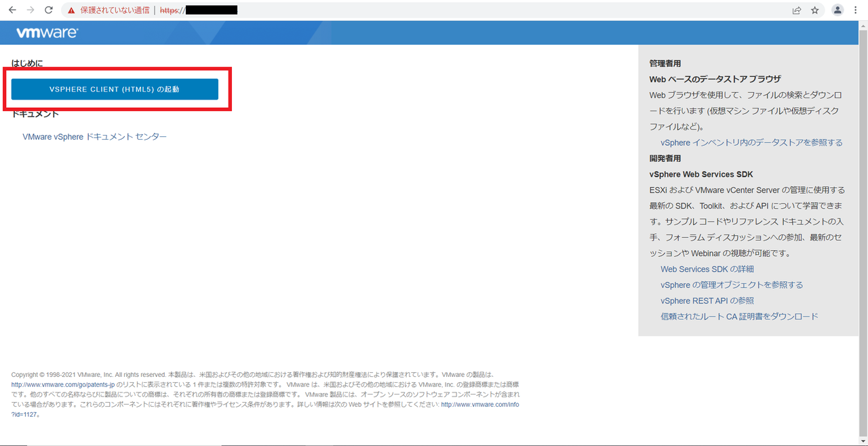Open the vSphere REST API reference
This screenshot has width=868, height=446.
pos(707,300)
